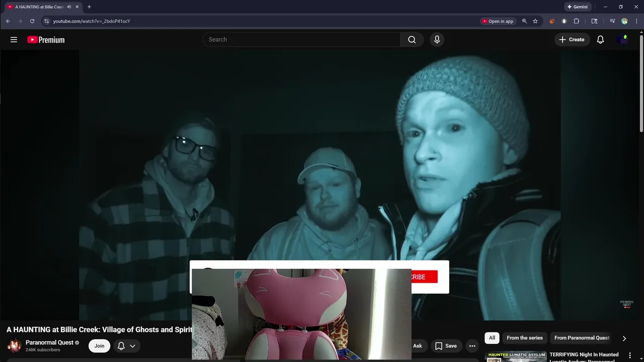Open the browser zoom indicator
The width and height of the screenshot is (644, 362).
click(x=524, y=21)
